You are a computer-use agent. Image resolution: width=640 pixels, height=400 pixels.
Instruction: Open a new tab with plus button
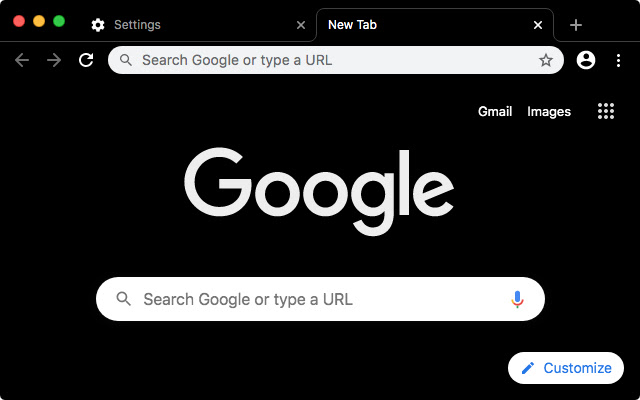tap(576, 25)
